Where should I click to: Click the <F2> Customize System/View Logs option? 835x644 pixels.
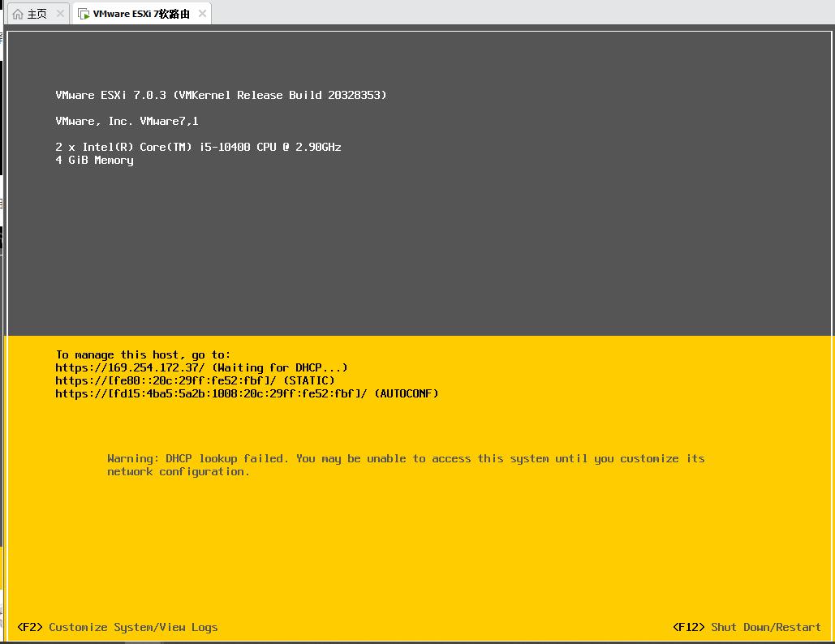[x=118, y=628]
